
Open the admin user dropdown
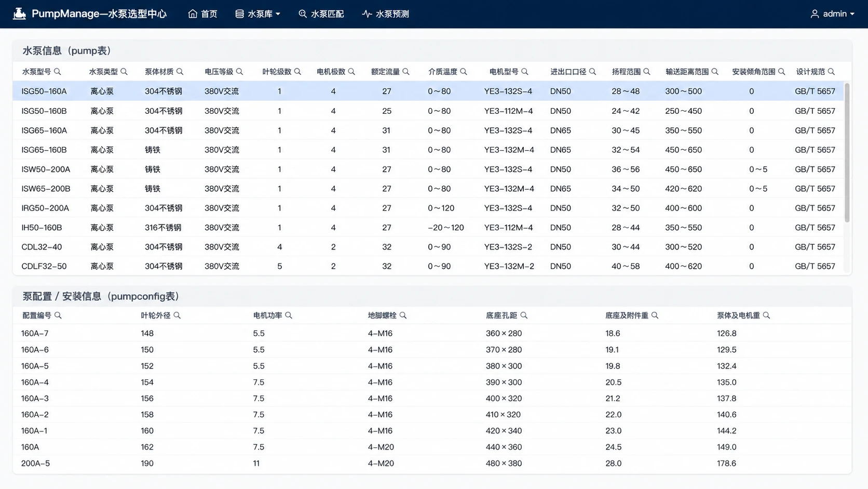point(832,14)
